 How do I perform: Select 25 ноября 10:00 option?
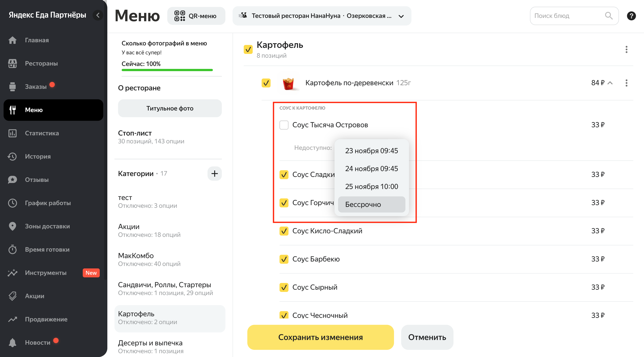[x=371, y=187]
